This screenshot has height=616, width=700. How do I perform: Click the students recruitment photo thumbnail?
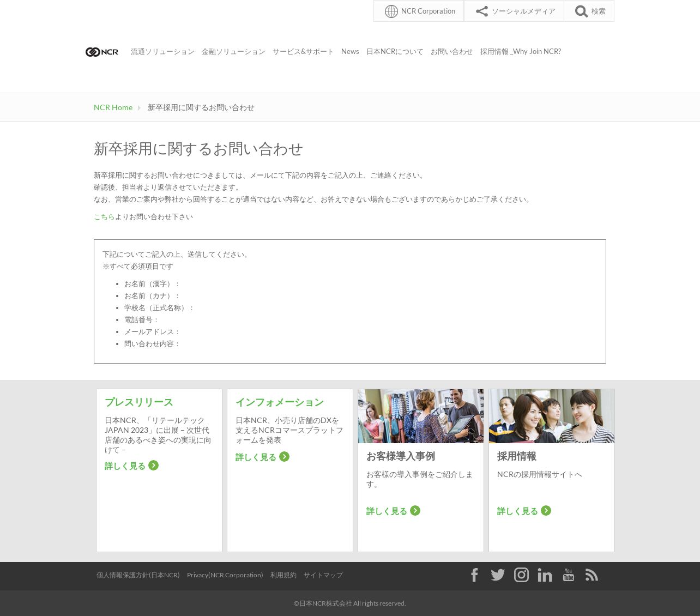click(x=552, y=416)
